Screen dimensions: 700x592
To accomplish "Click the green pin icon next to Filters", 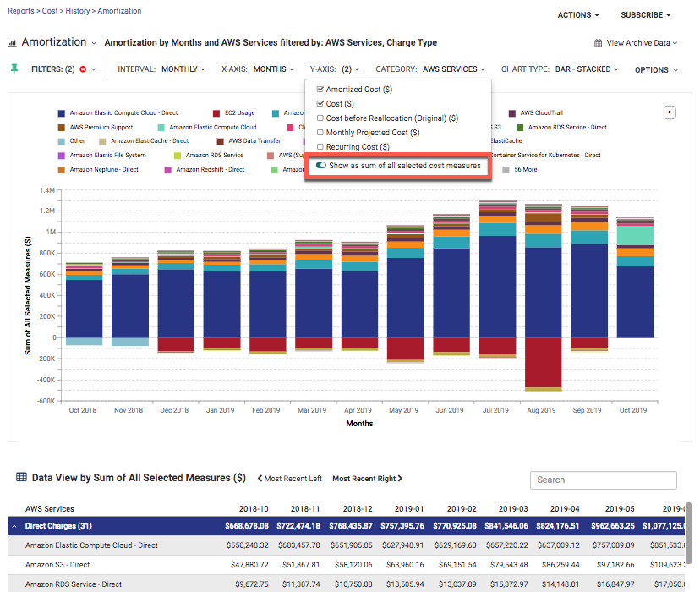I will point(14,69).
